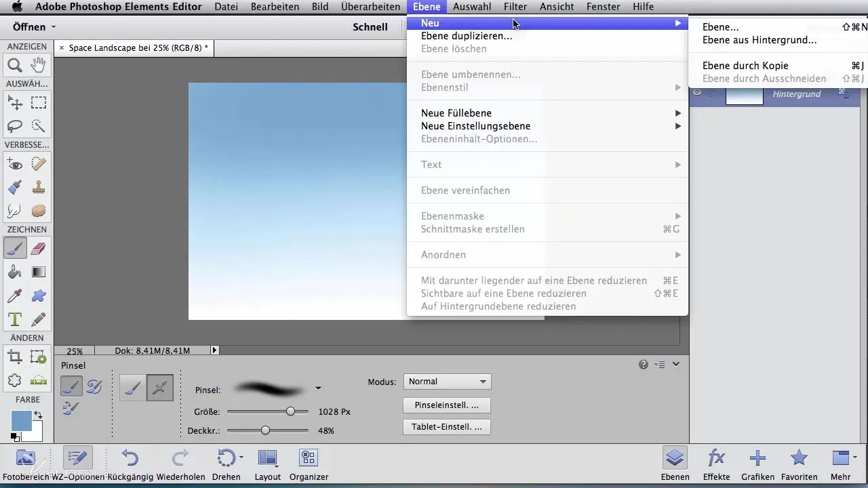Select the Quick Selection tool
Screen dimensions: 868x488
(x=39, y=126)
